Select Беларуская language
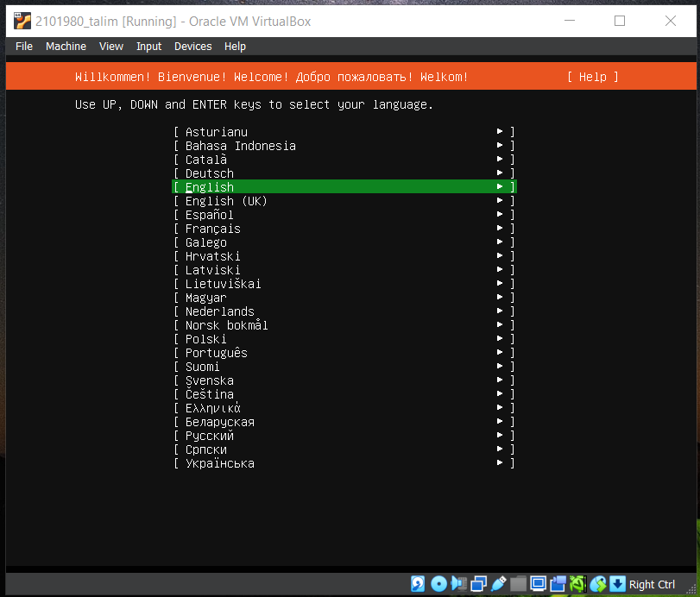 pos(344,422)
